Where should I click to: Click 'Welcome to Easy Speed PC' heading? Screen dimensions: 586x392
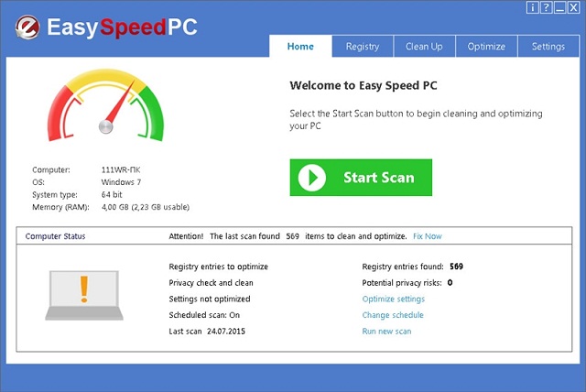pyautogui.click(x=364, y=85)
